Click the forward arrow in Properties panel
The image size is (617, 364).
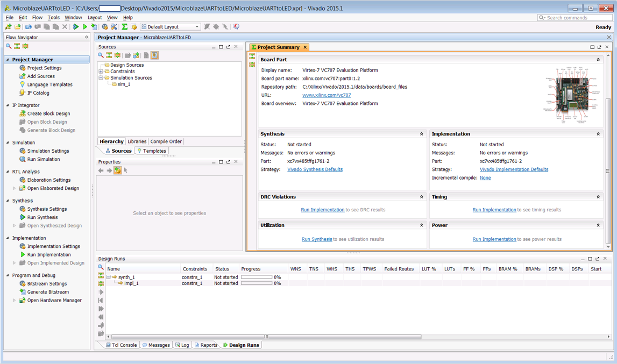click(109, 170)
